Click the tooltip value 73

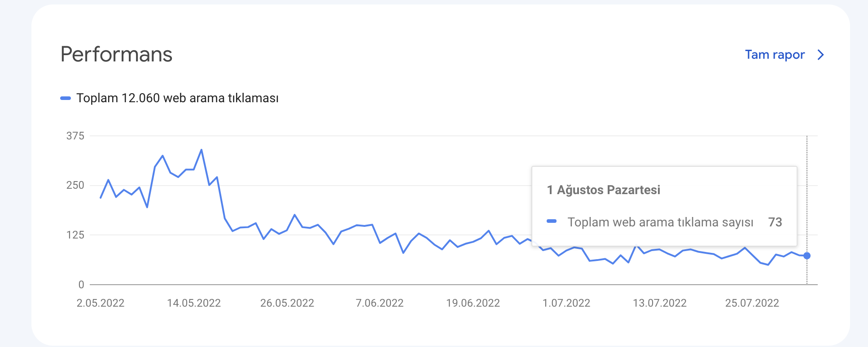pos(775,222)
